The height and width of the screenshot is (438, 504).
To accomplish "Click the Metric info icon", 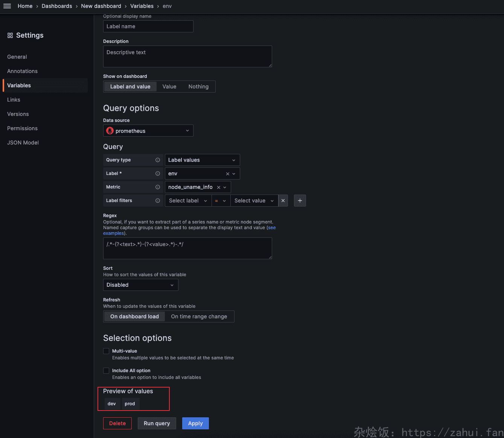I will coord(158,187).
